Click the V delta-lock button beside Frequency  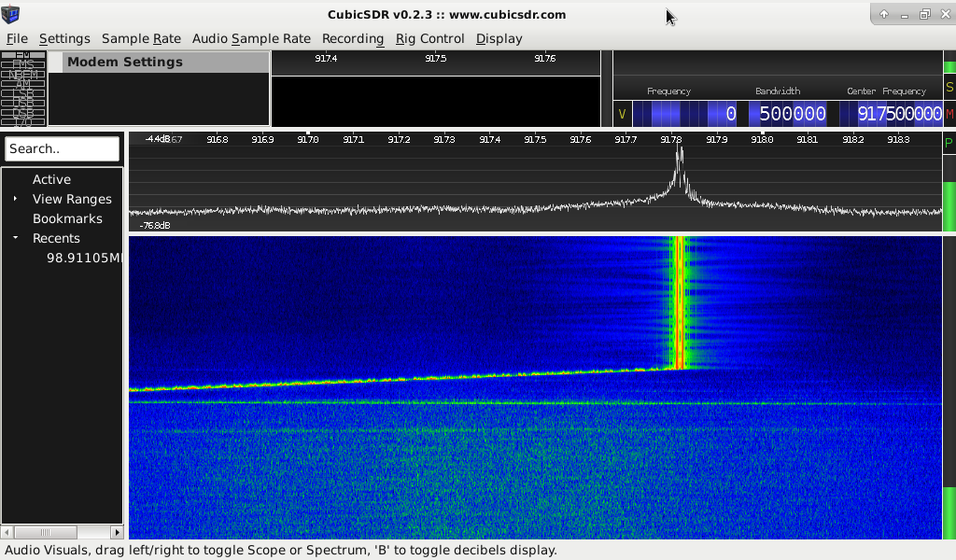(x=622, y=114)
